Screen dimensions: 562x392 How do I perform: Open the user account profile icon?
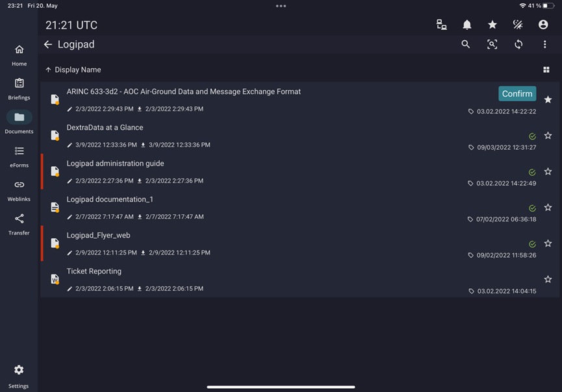coord(543,25)
